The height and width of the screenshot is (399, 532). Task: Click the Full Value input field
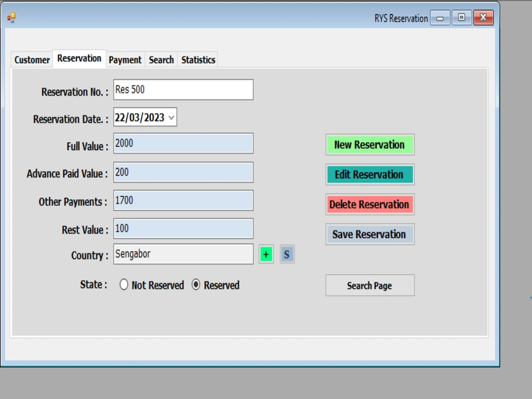point(183,143)
